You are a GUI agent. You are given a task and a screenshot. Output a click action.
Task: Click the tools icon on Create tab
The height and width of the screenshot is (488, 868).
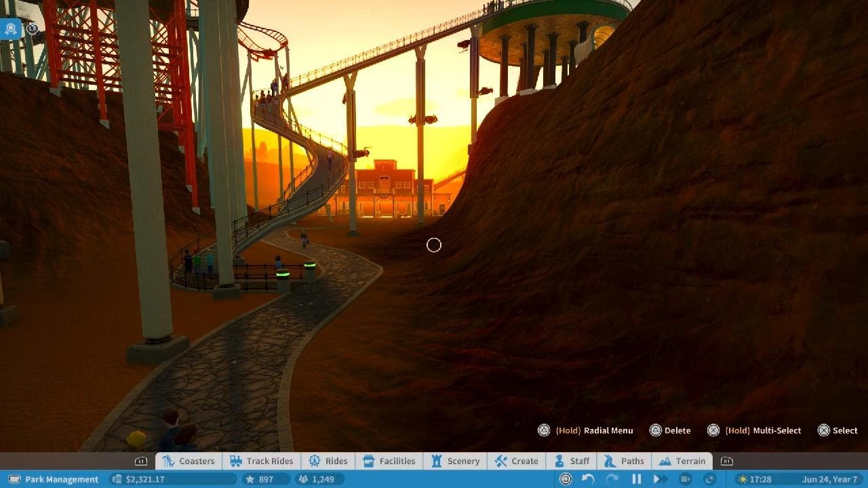point(501,461)
